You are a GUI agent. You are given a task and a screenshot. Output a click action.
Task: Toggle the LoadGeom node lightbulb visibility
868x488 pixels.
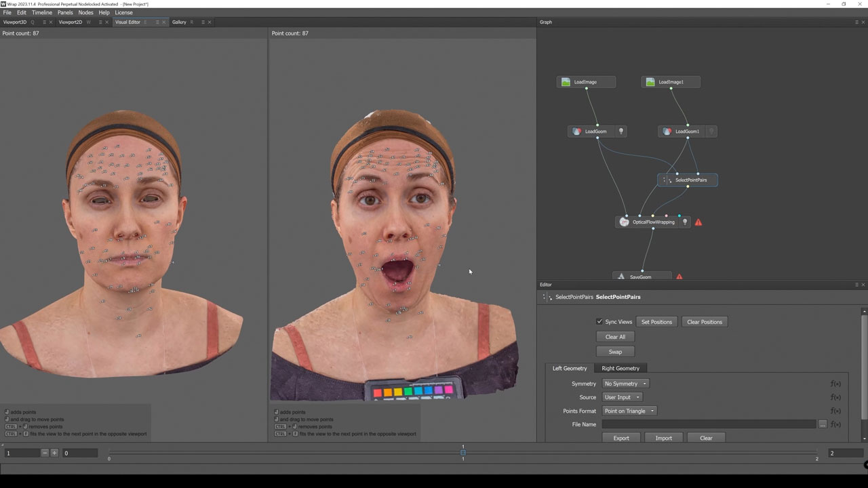click(x=620, y=131)
